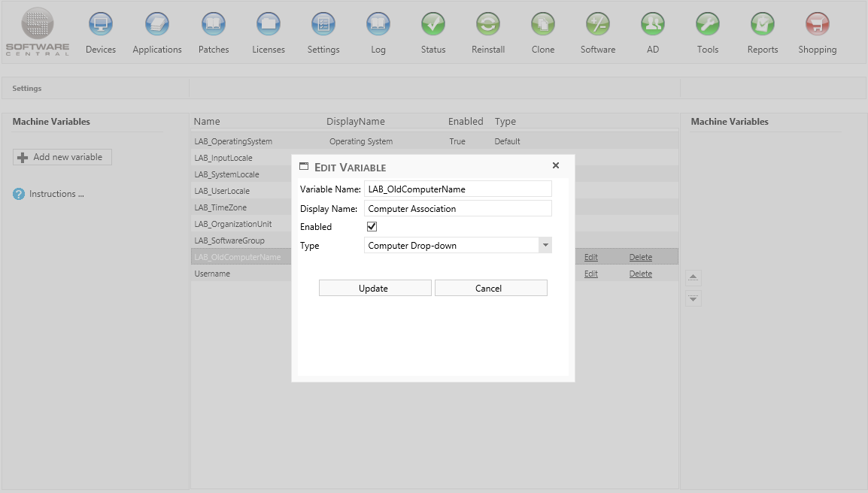The height and width of the screenshot is (493, 868).
Task: Move variable up with arrow button
Action: click(x=693, y=277)
